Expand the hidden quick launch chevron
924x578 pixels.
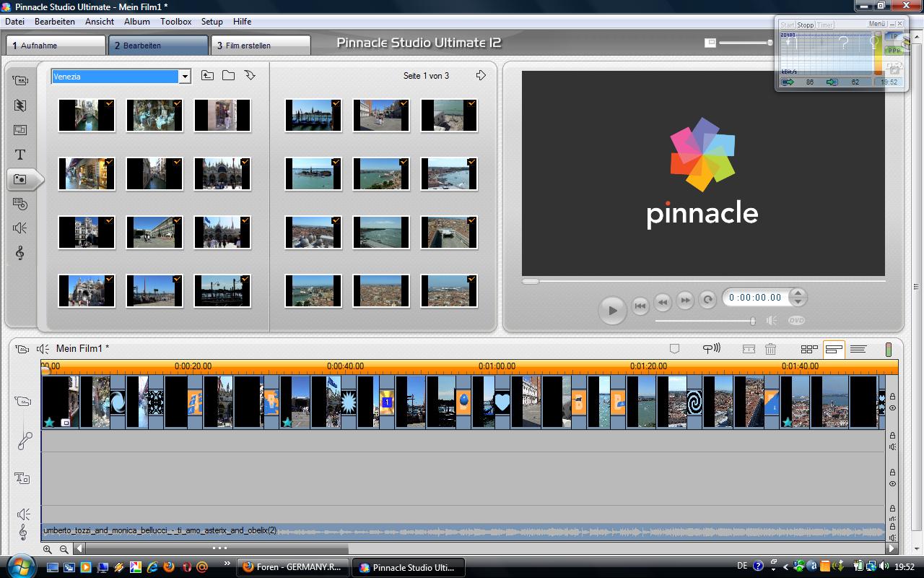point(227,564)
